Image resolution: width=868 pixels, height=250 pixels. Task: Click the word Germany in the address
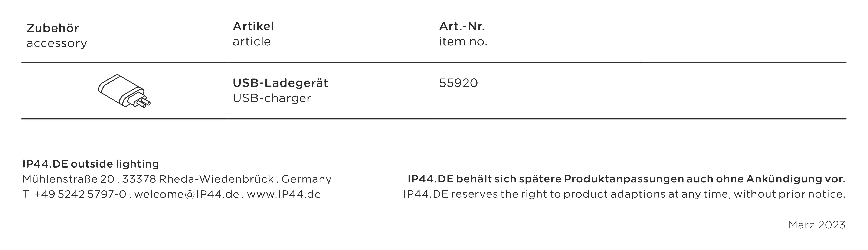(x=306, y=179)
